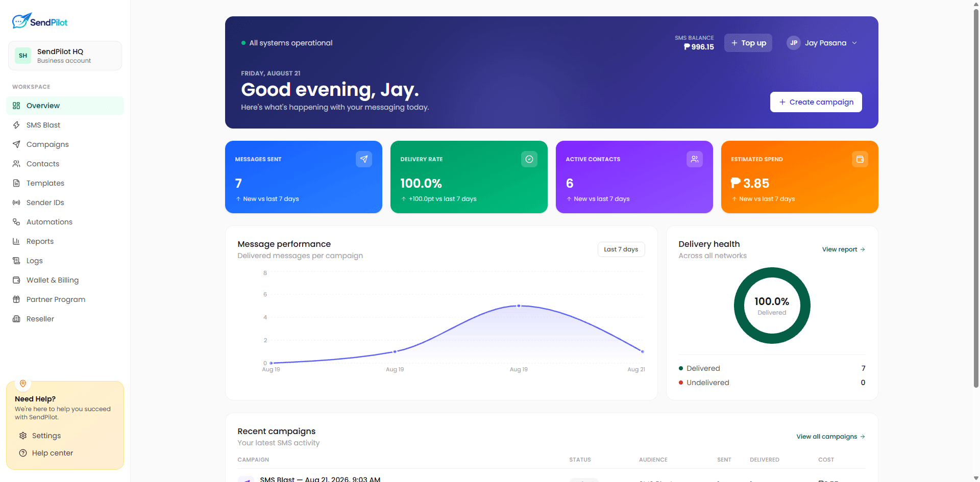
Task: Click the Wallet & Billing wallet icon
Action: [16, 280]
